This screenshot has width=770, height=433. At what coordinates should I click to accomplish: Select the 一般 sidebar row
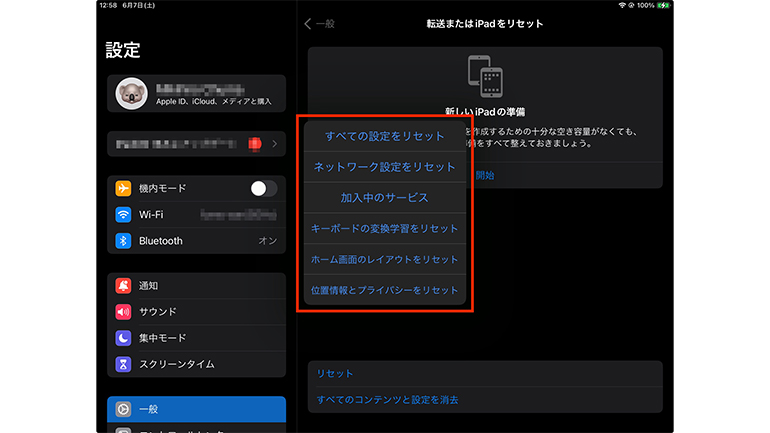coord(196,409)
